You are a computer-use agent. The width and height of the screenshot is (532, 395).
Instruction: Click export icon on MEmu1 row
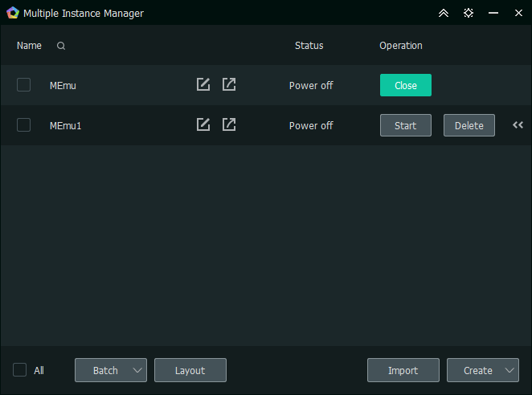229,124
